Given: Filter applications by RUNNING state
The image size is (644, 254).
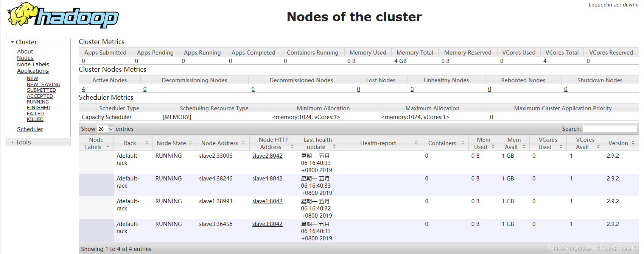Looking at the screenshot, I should (38, 102).
